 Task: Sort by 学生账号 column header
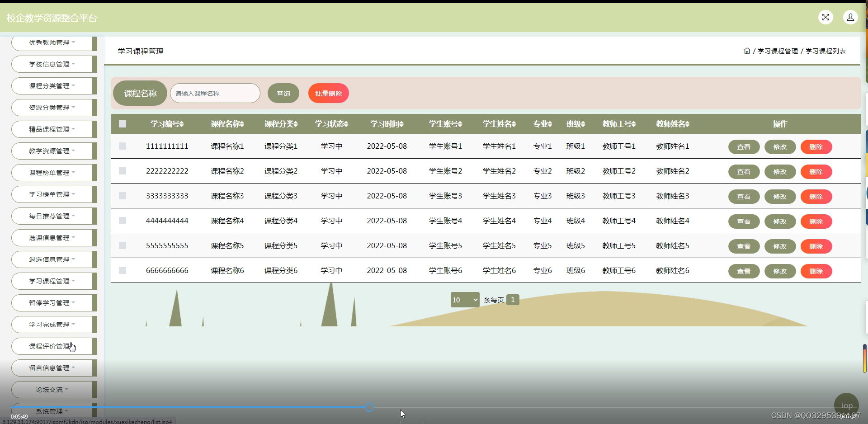446,124
